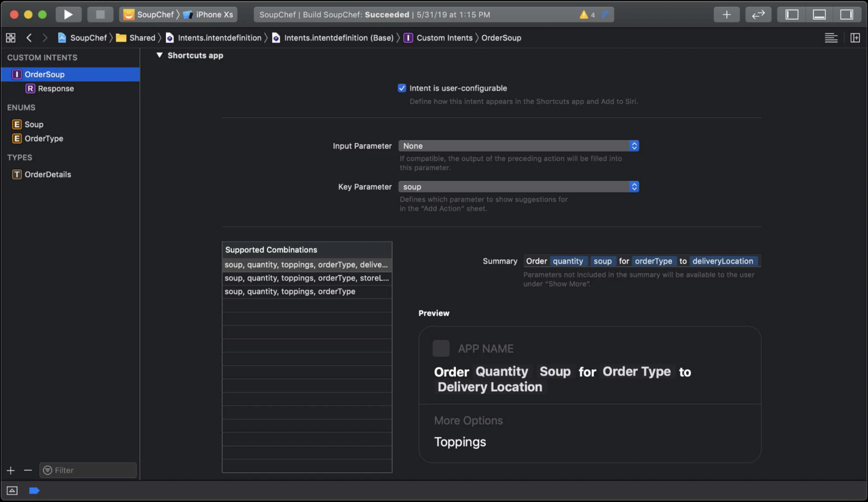This screenshot has width=868, height=502.
Task: Click the Shared folder breadcrumb
Action: click(136, 38)
